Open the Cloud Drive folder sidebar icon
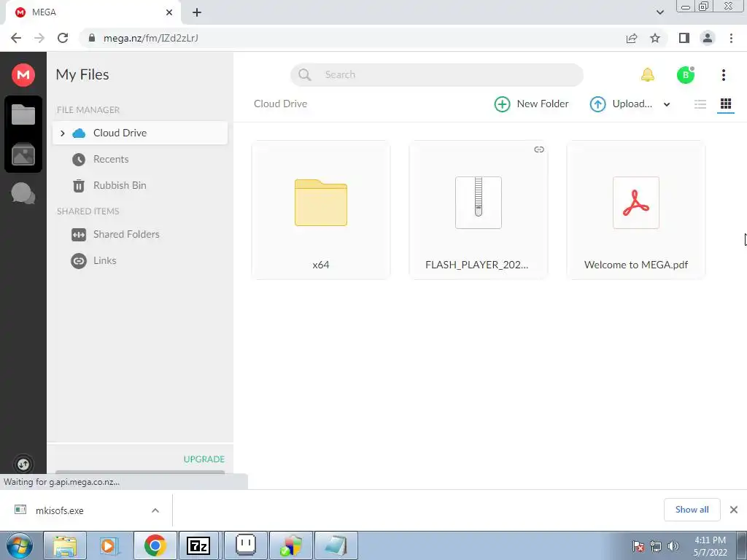 point(23,114)
